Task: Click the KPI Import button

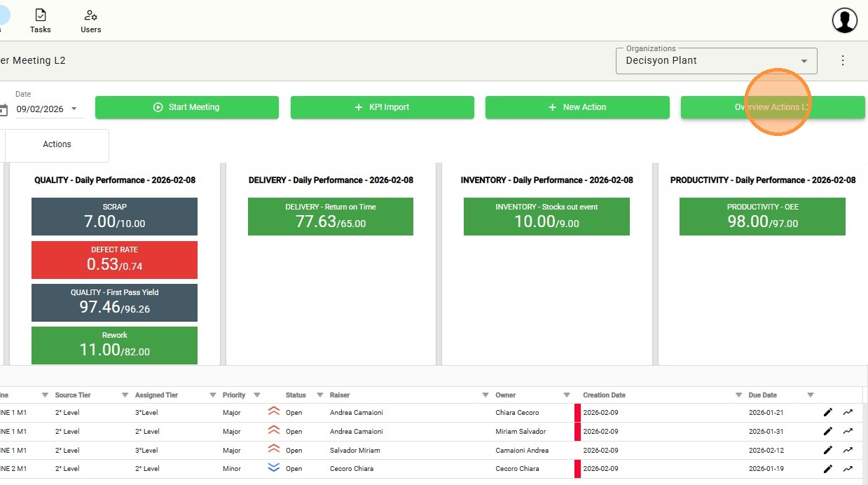Action: click(x=382, y=107)
